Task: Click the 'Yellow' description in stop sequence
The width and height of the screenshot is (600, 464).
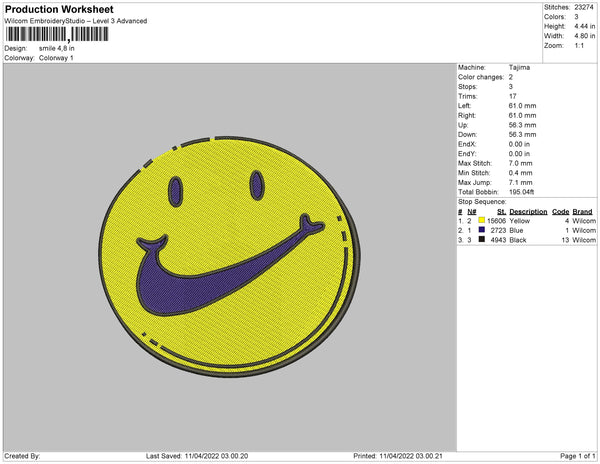Action: [520, 221]
